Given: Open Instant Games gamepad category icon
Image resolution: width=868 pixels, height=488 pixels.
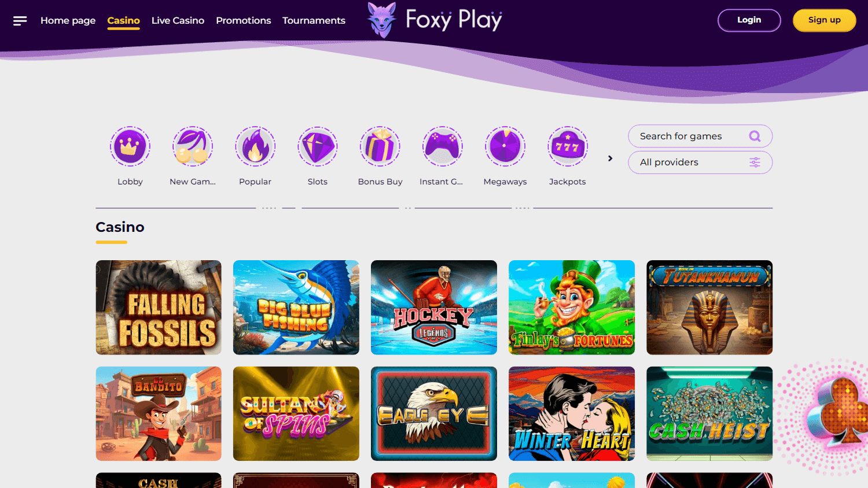Looking at the screenshot, I should click(x=443, y=146).
